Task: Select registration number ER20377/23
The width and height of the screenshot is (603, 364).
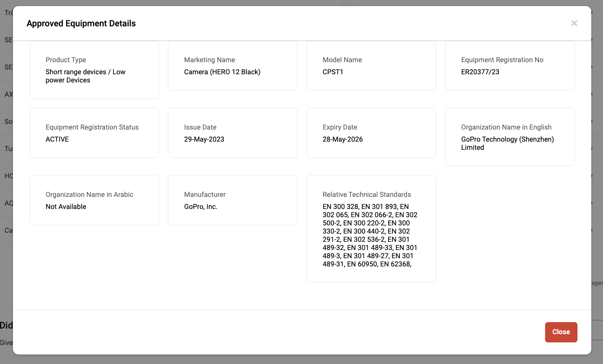Action: [x=480, y=72]
